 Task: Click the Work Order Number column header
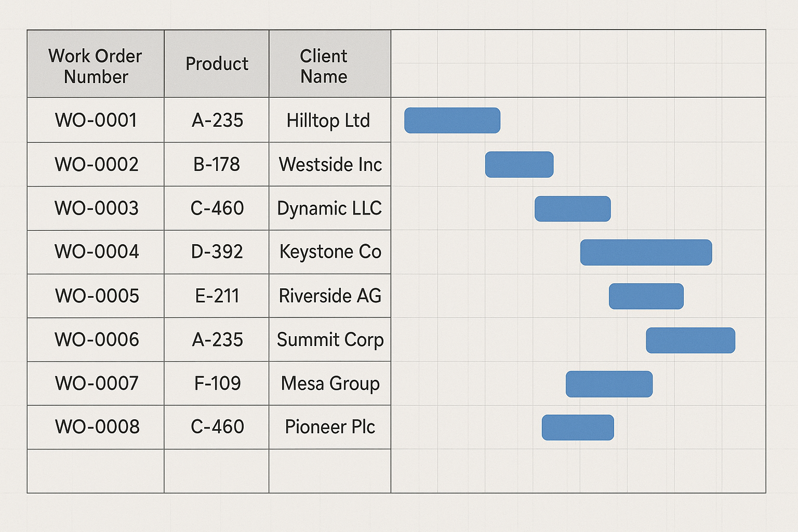coord(96,64)
